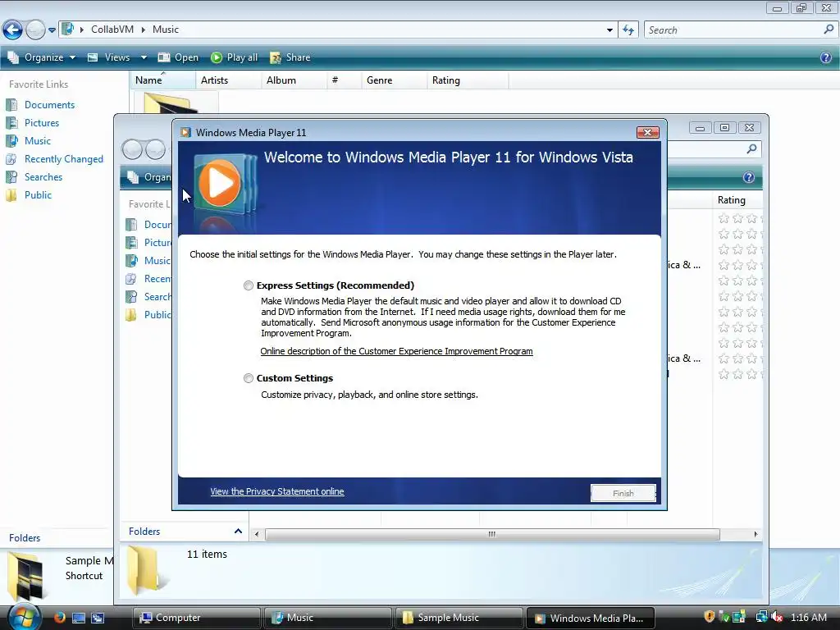Screen dimensions: 840x630
Task: Click Rating column header in Sample Music window
Action: (x=737, y=200)
